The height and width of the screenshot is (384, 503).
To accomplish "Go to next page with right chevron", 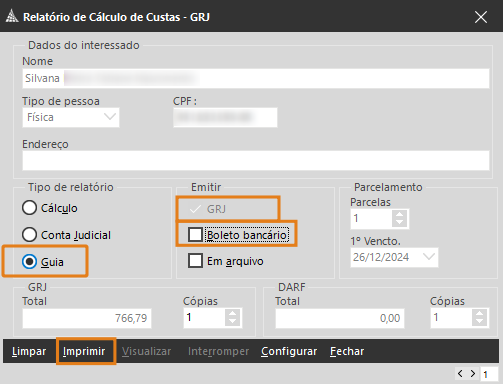I will pos(473,374).
